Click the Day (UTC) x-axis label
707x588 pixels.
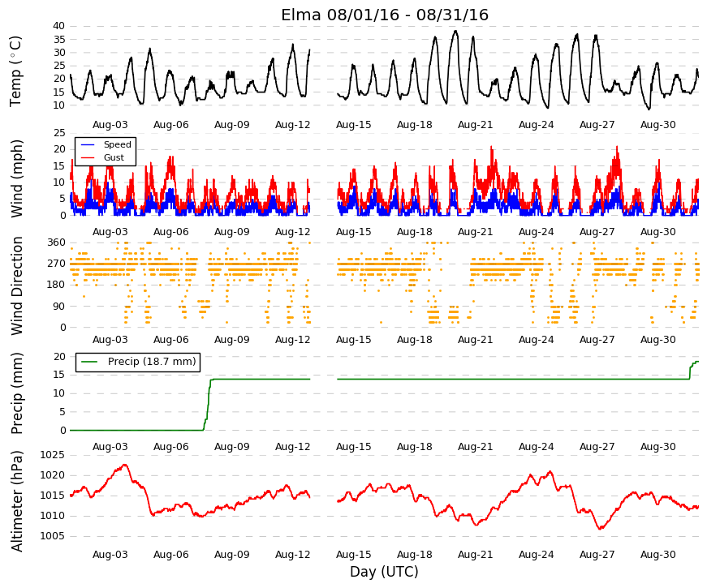384,572
